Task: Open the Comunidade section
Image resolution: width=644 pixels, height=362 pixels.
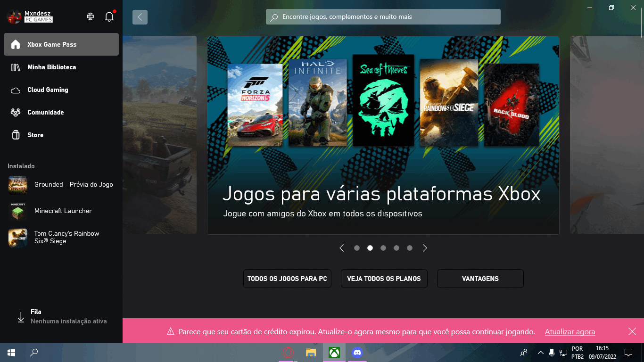Action: 61,112
